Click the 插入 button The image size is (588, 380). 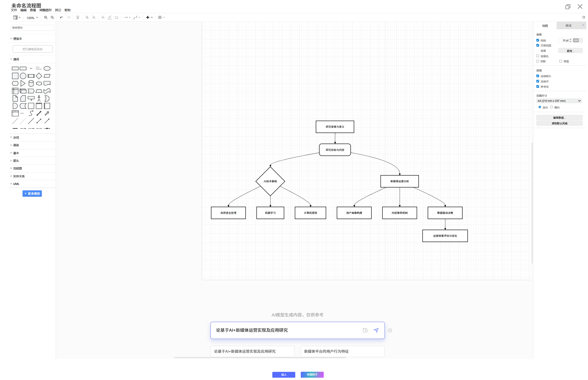click(284, 375)
